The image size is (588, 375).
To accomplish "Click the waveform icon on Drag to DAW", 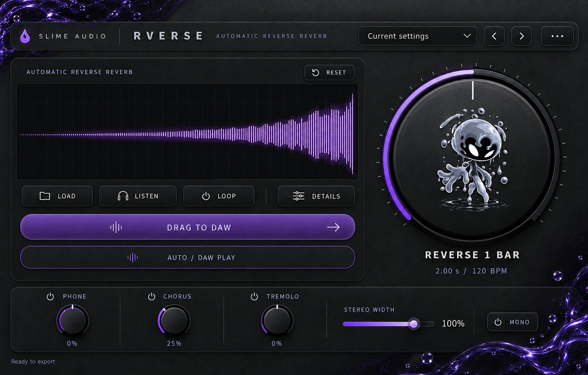I will (x=116, y=227).
